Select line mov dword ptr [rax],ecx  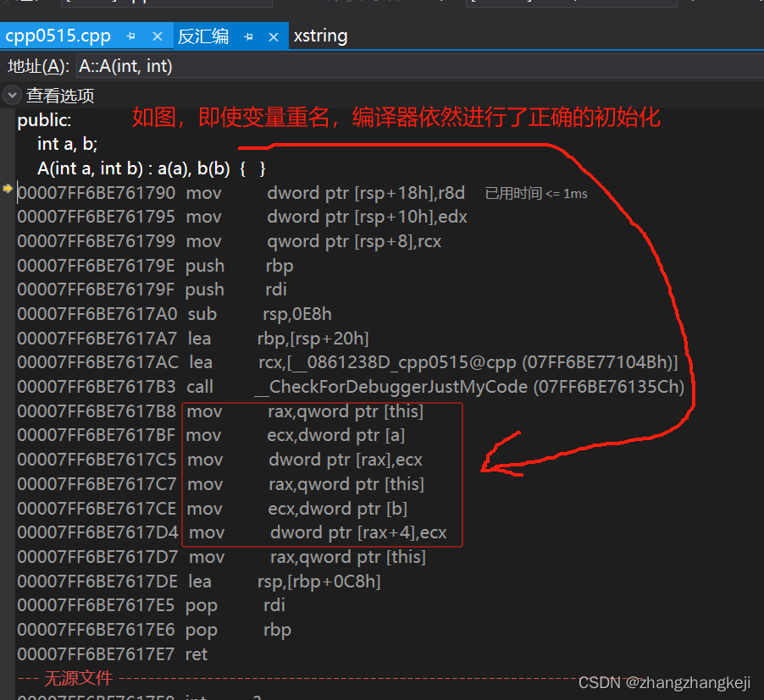point(219,460)
